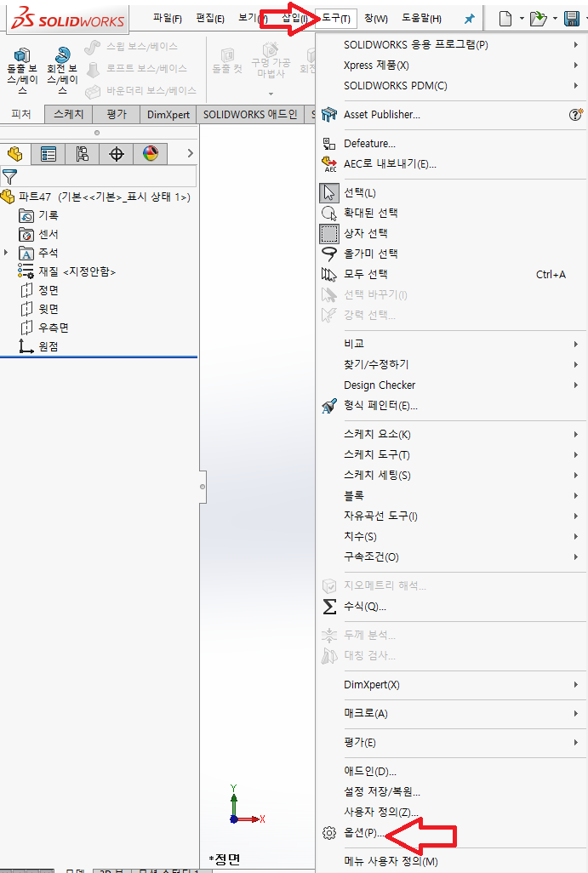This screenshot has height=873, width=588.
Task: Pin the menu bar with pushpin icon
Action: (x=470, y=19)
